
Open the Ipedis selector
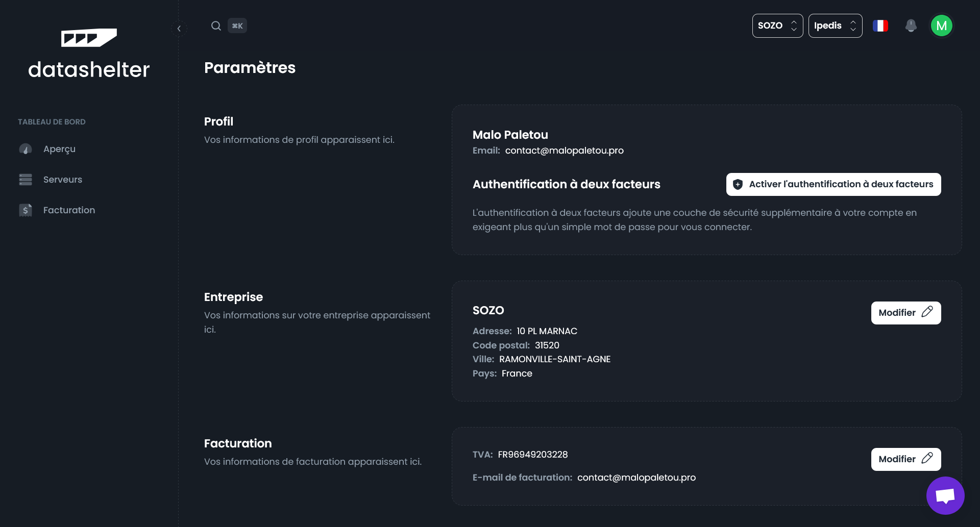835,25
